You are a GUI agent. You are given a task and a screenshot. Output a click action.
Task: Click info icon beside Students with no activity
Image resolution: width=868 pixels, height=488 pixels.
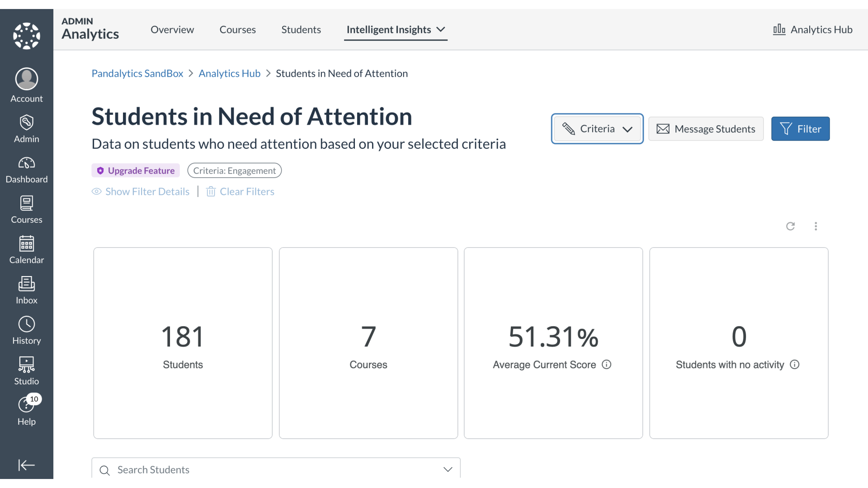click(x=795, y=365)
